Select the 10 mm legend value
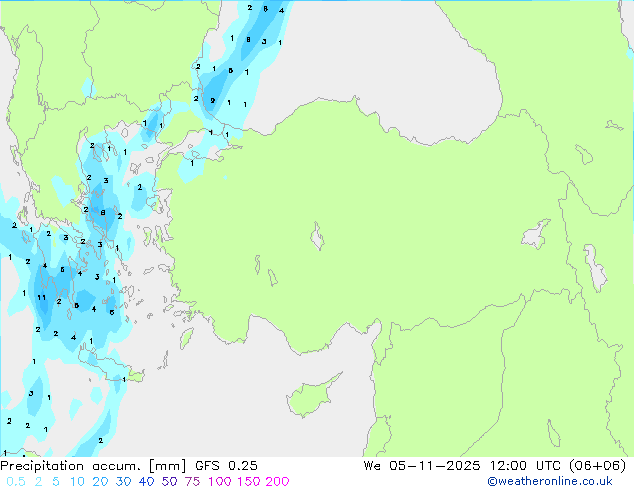The image size is (634, 490). tap(77, 482)
